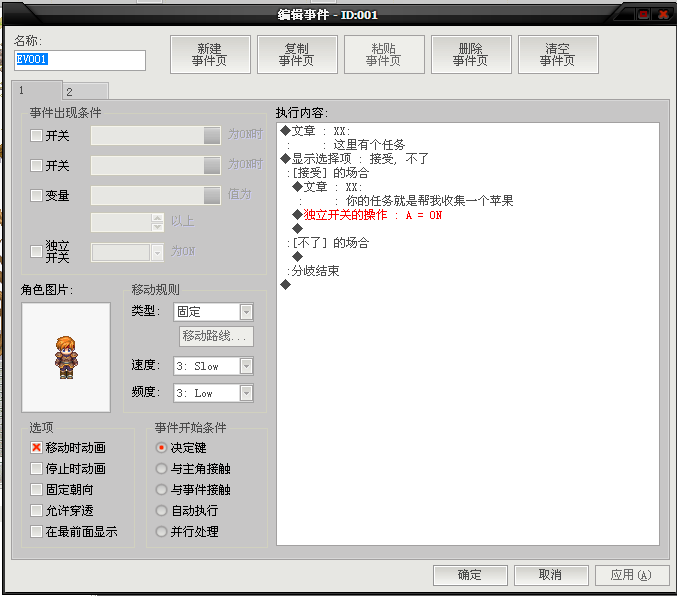Check the 固定朝向 option

(36, 489)
